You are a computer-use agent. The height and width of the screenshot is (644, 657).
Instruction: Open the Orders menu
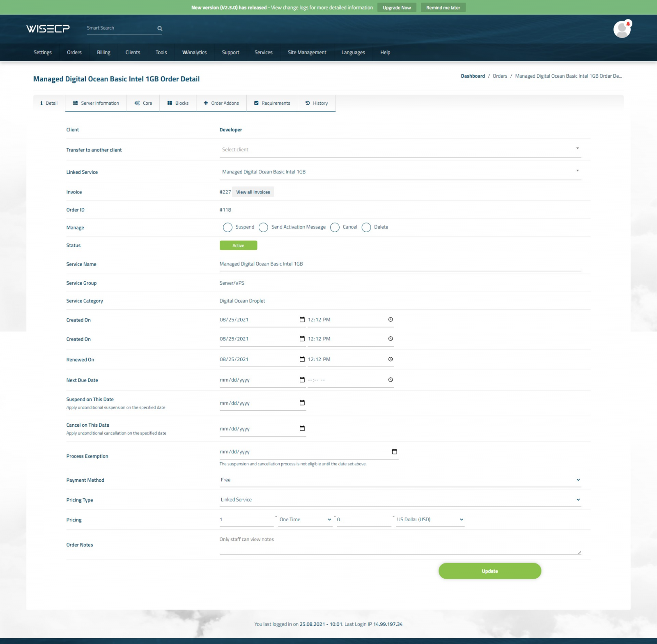[74, 53]
